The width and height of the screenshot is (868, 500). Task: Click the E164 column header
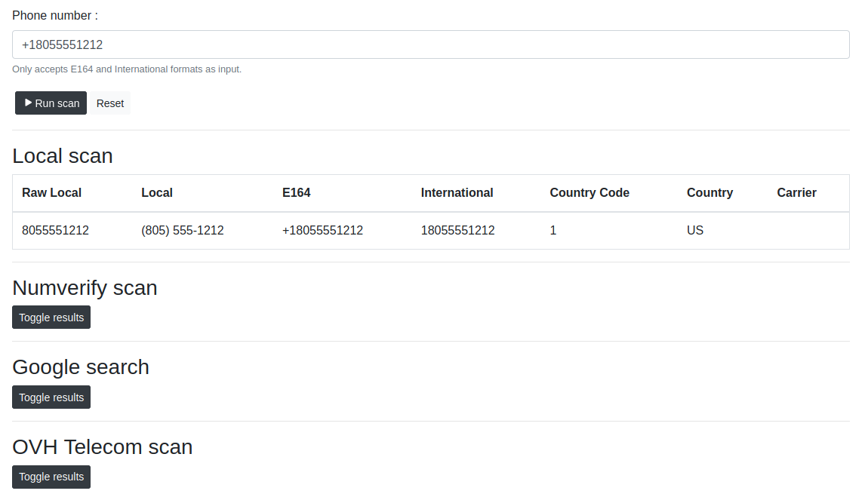coord(297,192)
